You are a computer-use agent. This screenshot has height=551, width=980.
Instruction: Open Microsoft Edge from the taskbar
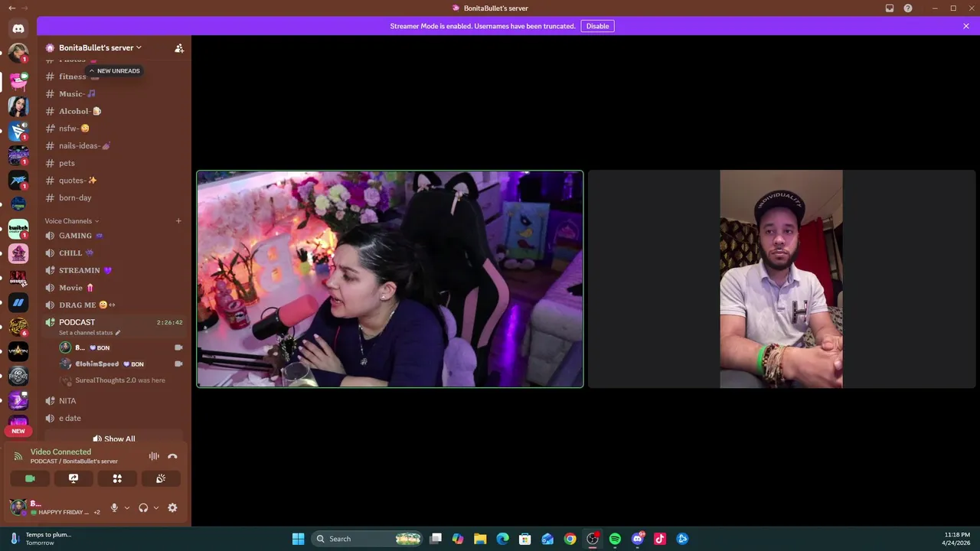click(502, 539)
